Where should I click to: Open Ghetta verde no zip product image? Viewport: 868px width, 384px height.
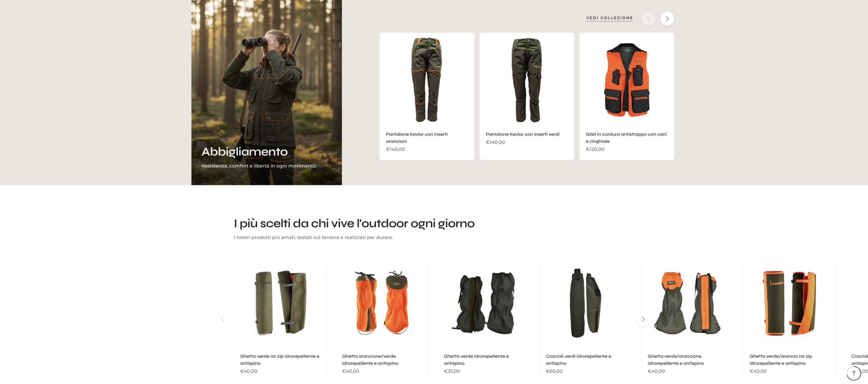tap(280, 303)
